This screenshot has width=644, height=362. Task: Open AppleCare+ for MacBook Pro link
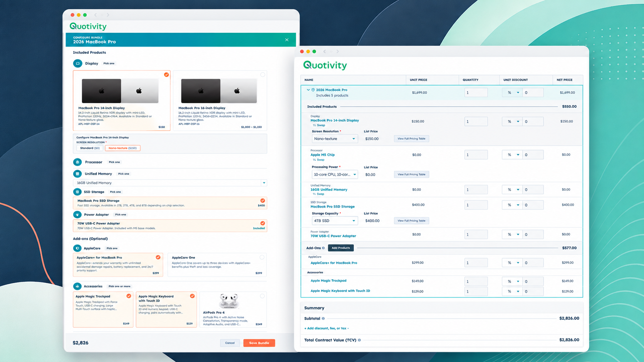point(334,263)
